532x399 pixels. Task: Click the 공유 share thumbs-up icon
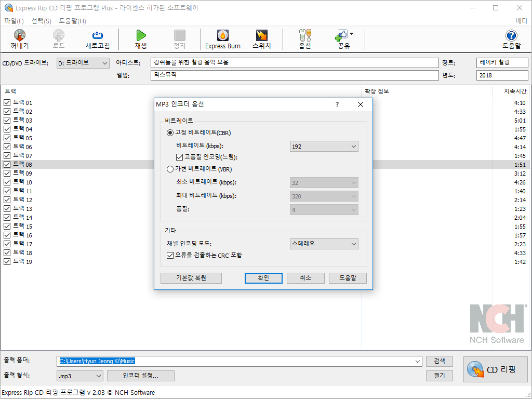[341, 35]
